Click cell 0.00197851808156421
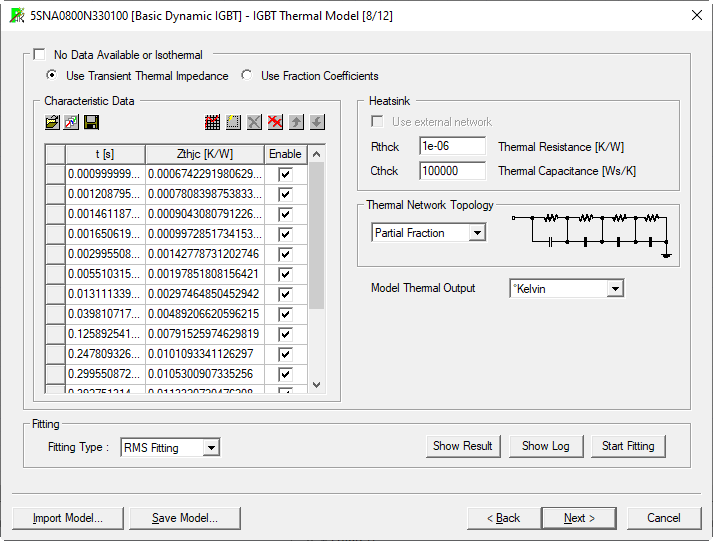Screen dimensions: 713x541 coord(205,274)
